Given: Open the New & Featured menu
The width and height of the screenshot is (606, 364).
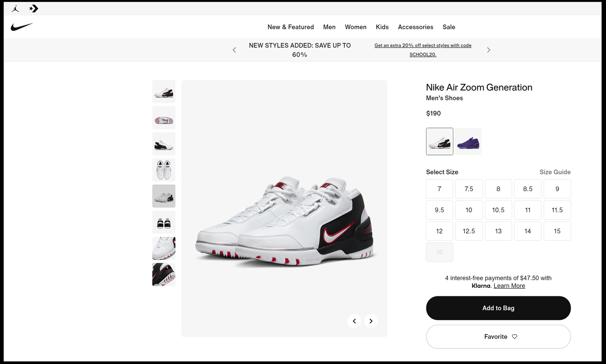Looking at the screenshot, I should coord(291,27).
